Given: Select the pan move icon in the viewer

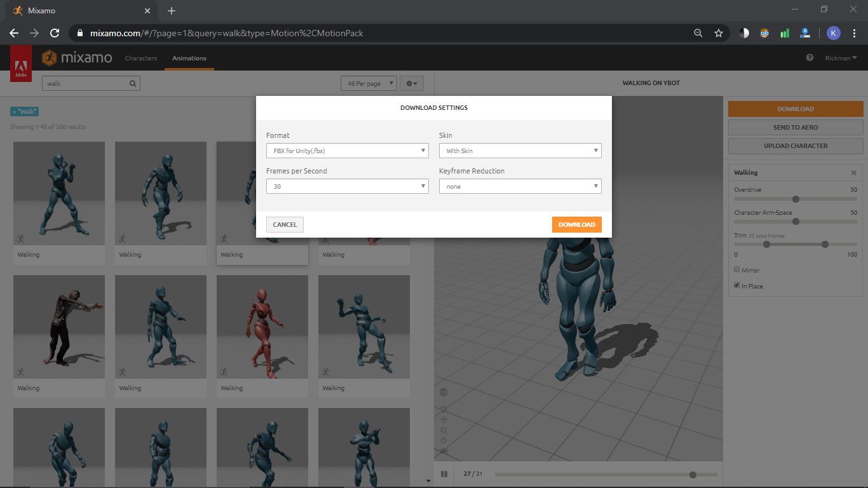Looking at the screenshot, I should (444, 419).
